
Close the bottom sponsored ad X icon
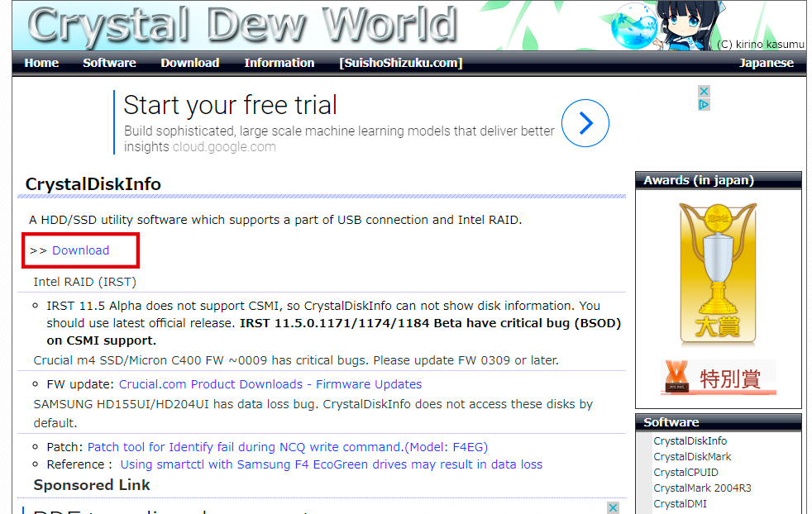[x=613, y=507]
